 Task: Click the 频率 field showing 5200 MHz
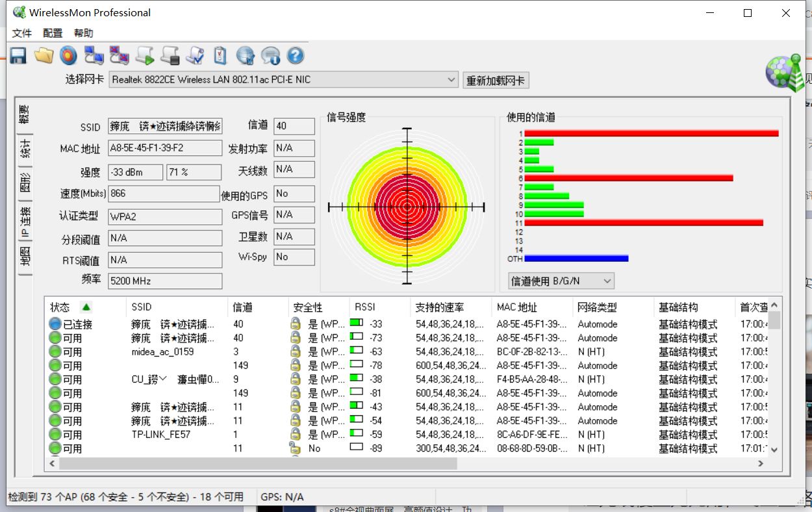(x=165, y=281)
